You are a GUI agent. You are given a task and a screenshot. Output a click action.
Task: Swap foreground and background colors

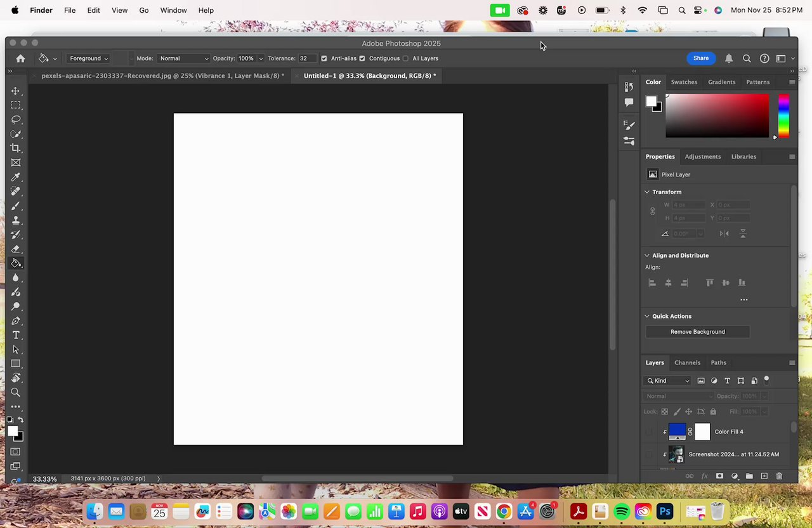click(20, 420)
